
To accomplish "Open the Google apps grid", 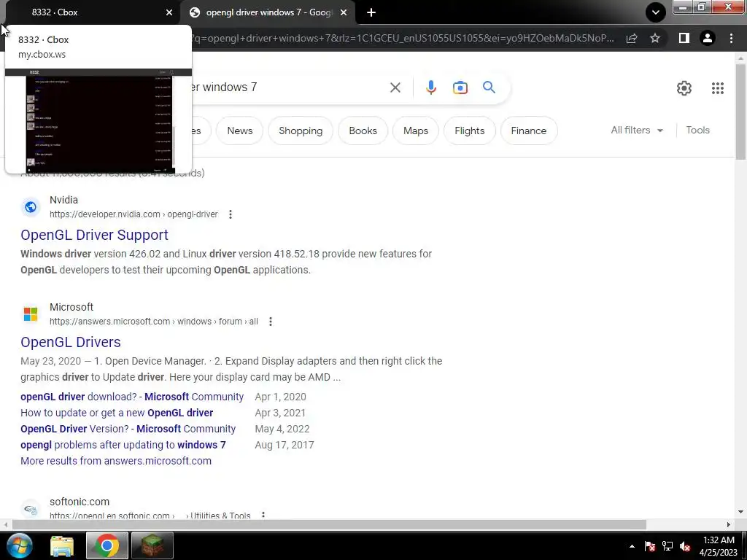I will click(718, 88).
